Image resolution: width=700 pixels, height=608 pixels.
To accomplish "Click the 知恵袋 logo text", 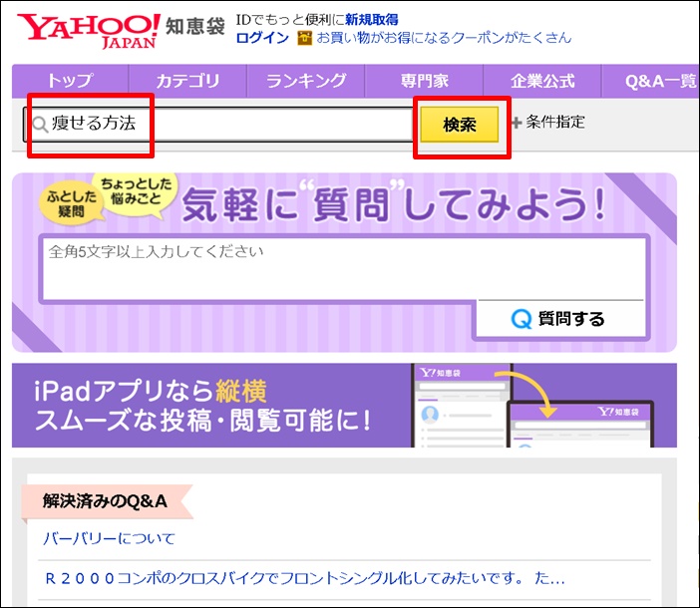I will tap(195, 26).
